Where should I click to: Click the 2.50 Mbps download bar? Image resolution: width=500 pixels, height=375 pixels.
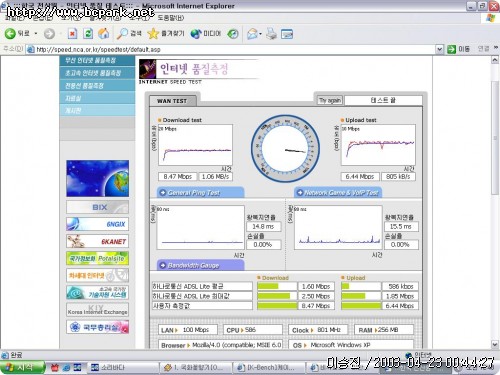point(277,296)
